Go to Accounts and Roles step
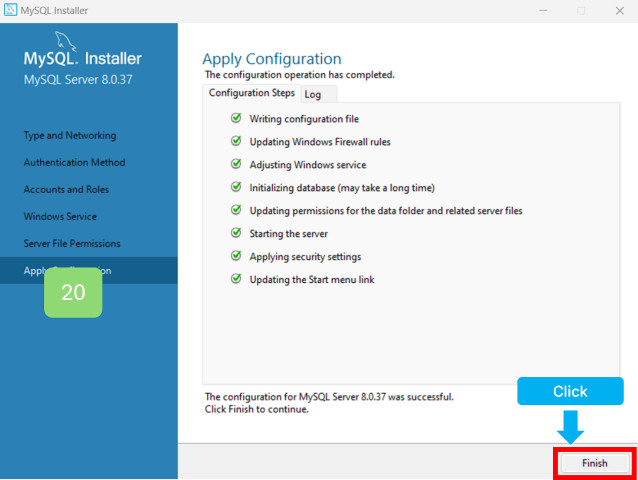Image resolution: width=638 pixels, height=480 pixels. (x=66, y=190)
